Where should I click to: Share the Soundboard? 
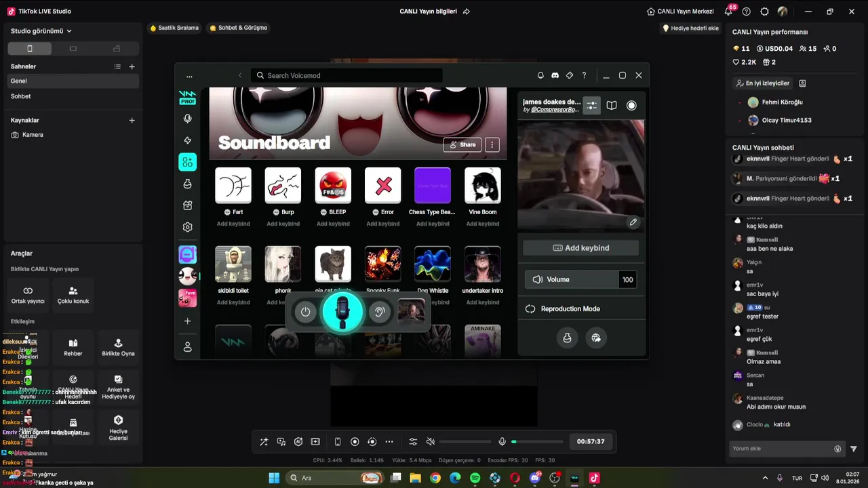pyautogui.click(x=462, y=144)
